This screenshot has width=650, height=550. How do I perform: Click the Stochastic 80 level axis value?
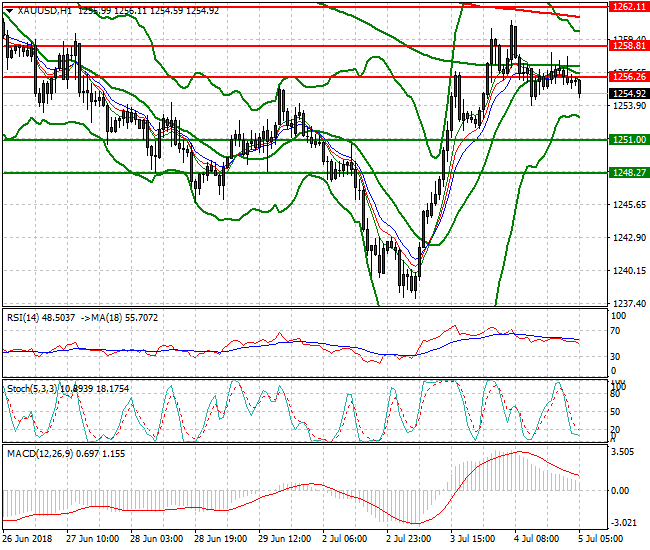[x=616, y=394]
